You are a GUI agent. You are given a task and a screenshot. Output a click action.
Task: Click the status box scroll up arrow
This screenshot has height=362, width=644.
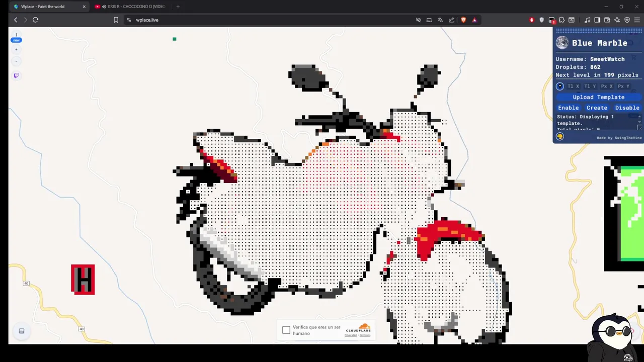click(639, 117)
